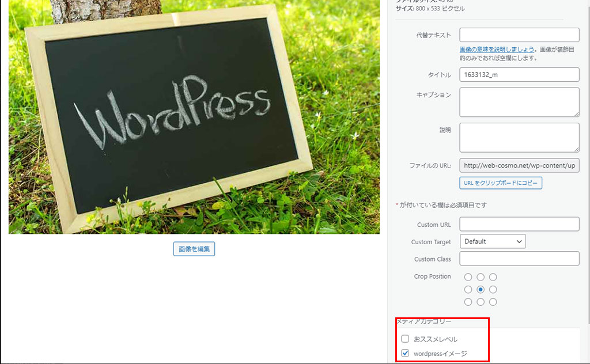Click the Custom Class input field
Screen dimensions: 590x364
click(x=519, y=259)
